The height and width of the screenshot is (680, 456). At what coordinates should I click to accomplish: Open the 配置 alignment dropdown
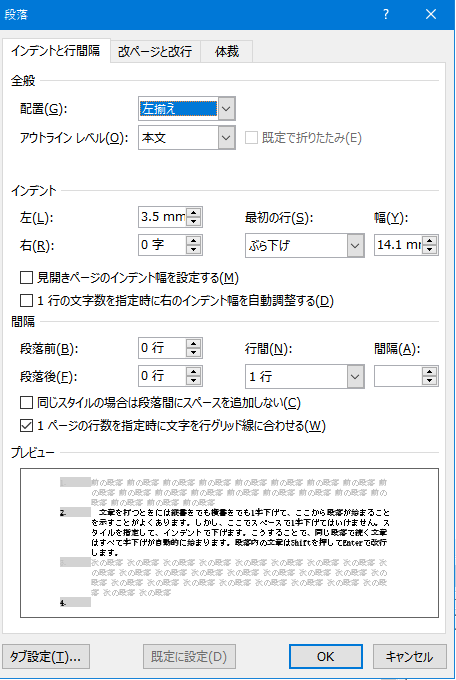pos(226,108)
